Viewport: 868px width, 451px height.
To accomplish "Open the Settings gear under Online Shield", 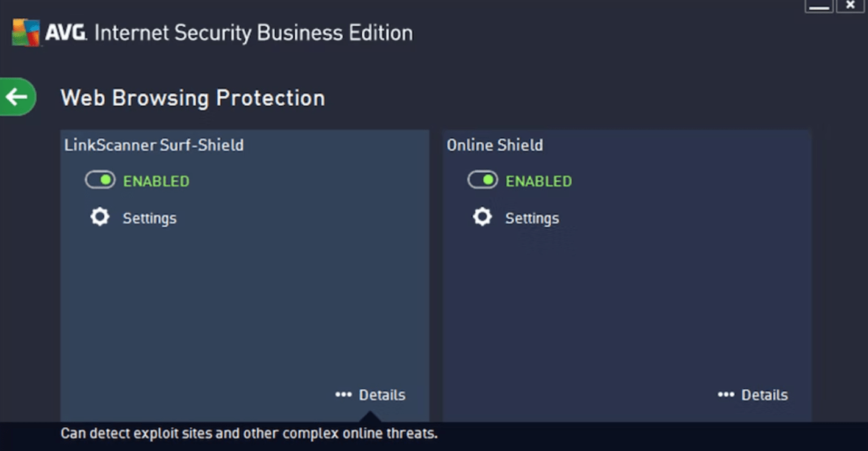I will [482, 217].
